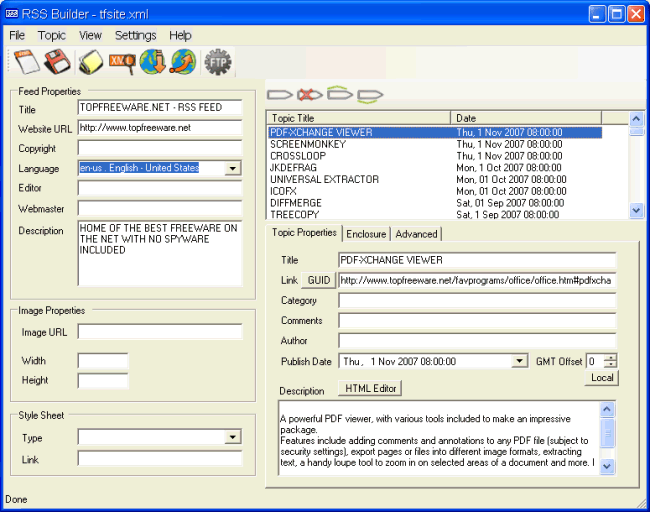Click the Style Sheet Link input field
The width and height of the screenshot is (650, 512).
(160, 459)
